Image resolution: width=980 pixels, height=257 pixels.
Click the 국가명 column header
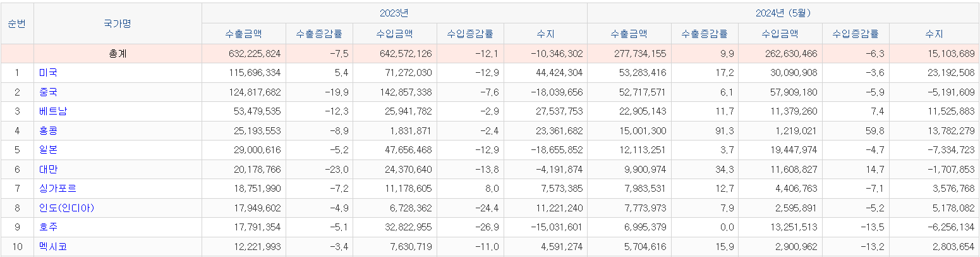pos(118,23)
